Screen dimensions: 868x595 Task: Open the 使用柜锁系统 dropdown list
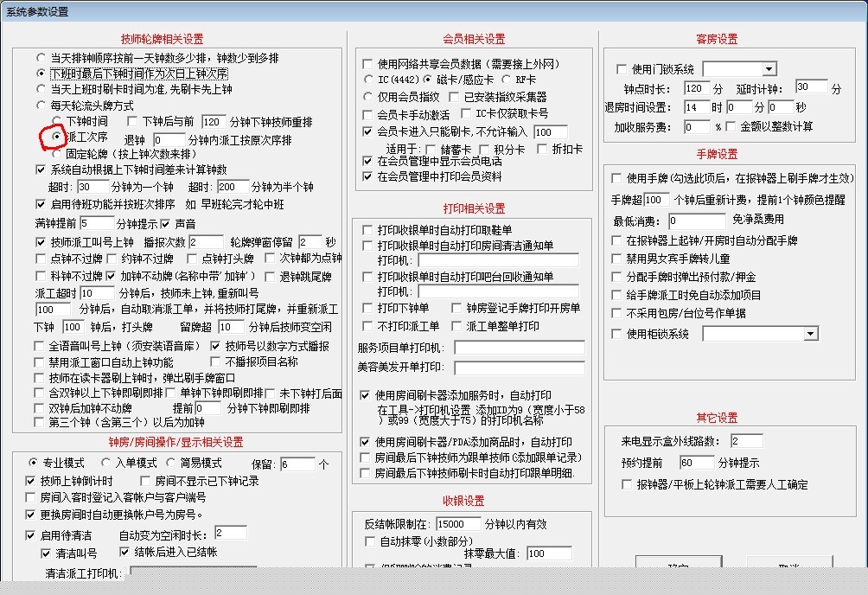pos(810,334)
